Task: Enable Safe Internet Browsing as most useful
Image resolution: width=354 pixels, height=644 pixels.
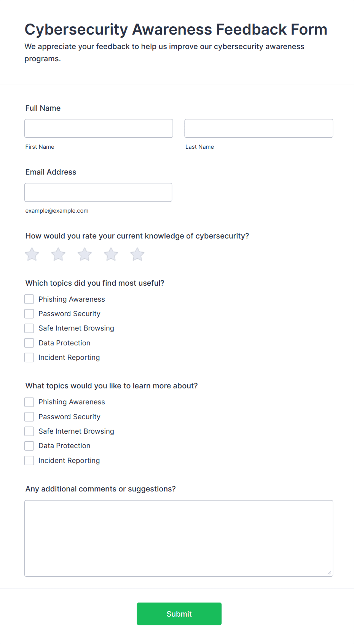Action: pyautogui.click(x=29, y=328)
